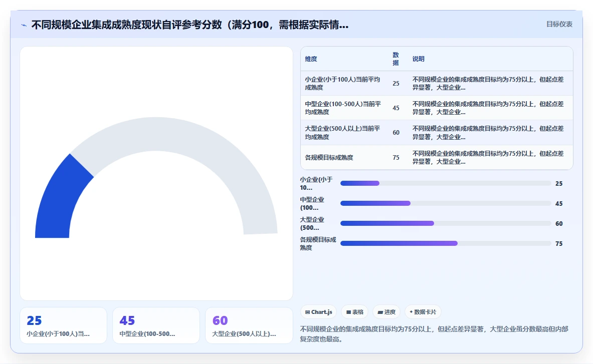Click the 75 value in the 各规模目标成熟度 table row
593x364 pixels.
coord(396,157)
